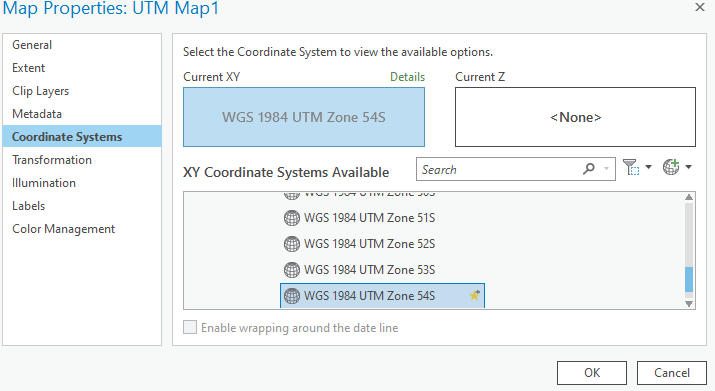Viewport: 715px width, 391px height.
Task: Go to the Metadata page
Action: click(82, 114)
